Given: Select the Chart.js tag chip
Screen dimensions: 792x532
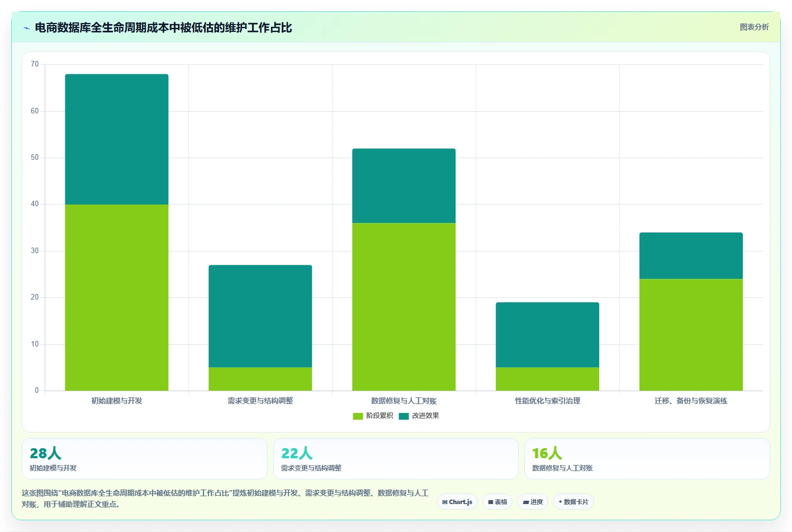Looking at the screenshot, I should (x=457, y=502).
